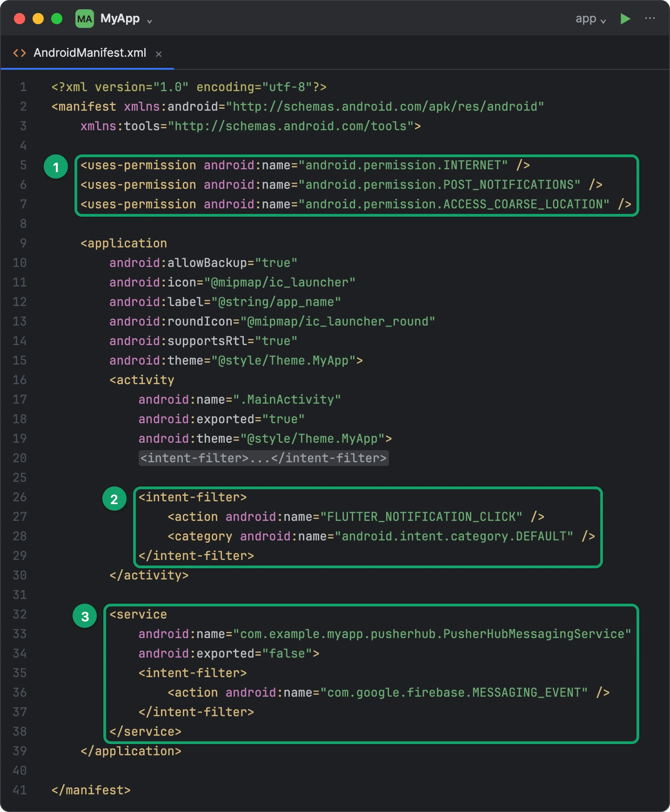Click line number 32 in gutter
670x812 pixels.
click(20, 614)
